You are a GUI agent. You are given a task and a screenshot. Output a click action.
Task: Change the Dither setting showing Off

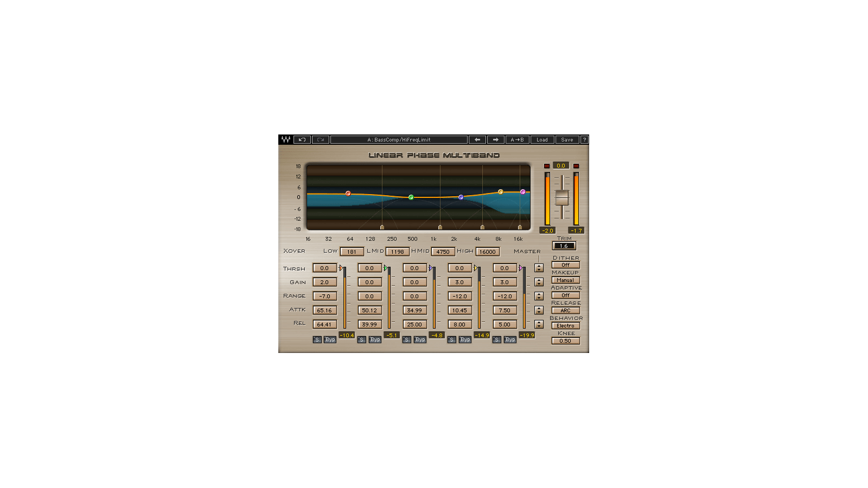click(566, 265)
